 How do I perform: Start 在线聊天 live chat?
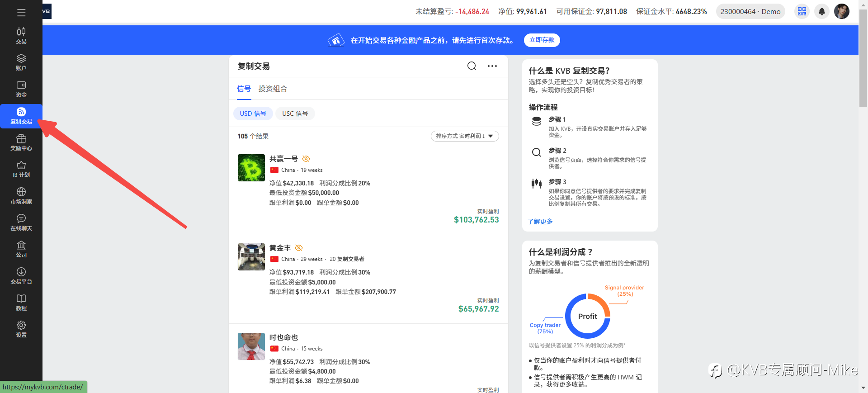[21, 223]
